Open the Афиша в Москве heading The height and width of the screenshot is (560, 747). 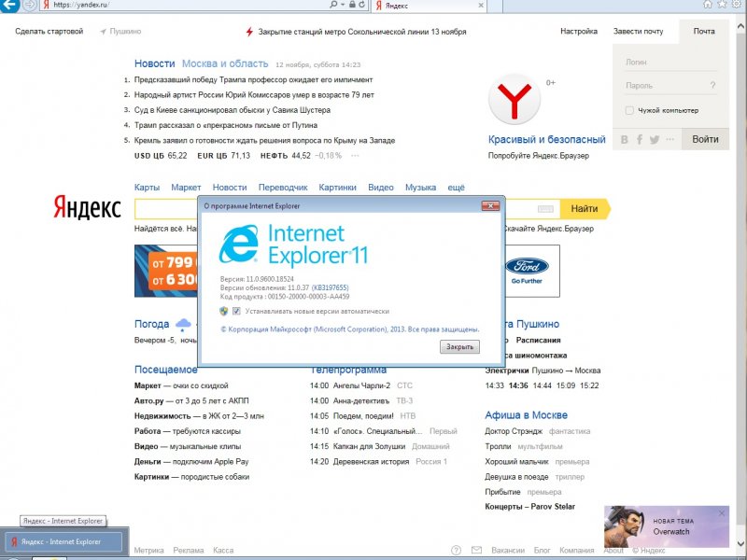tap(526, 415)
